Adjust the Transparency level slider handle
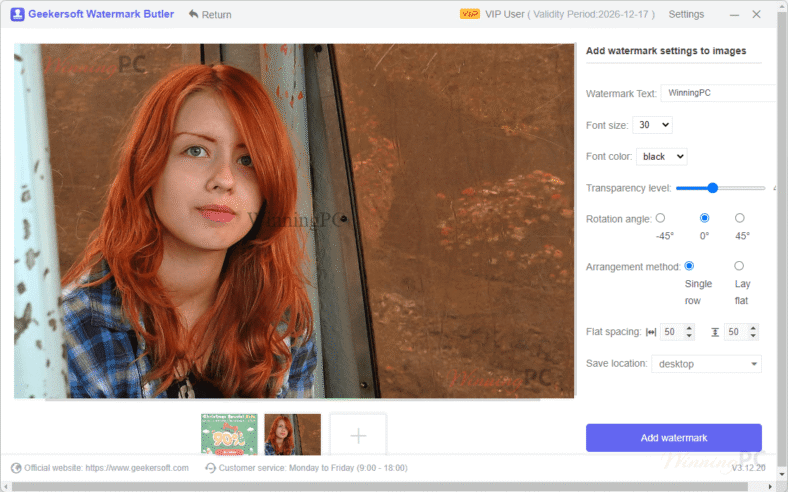 coord(713,188)
